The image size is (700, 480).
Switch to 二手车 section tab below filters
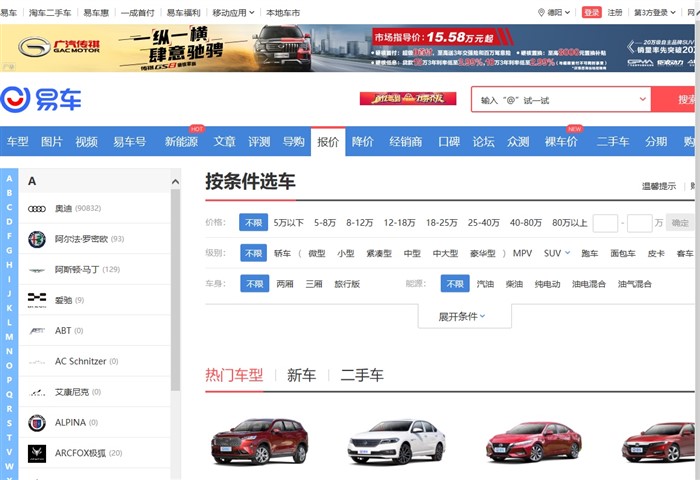(362, 375)
